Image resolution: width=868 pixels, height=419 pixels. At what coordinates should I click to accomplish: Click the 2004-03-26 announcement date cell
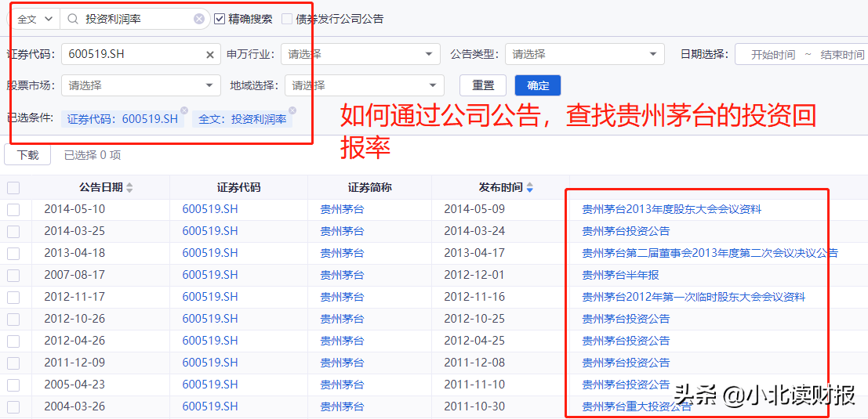(x=74, y=406)
